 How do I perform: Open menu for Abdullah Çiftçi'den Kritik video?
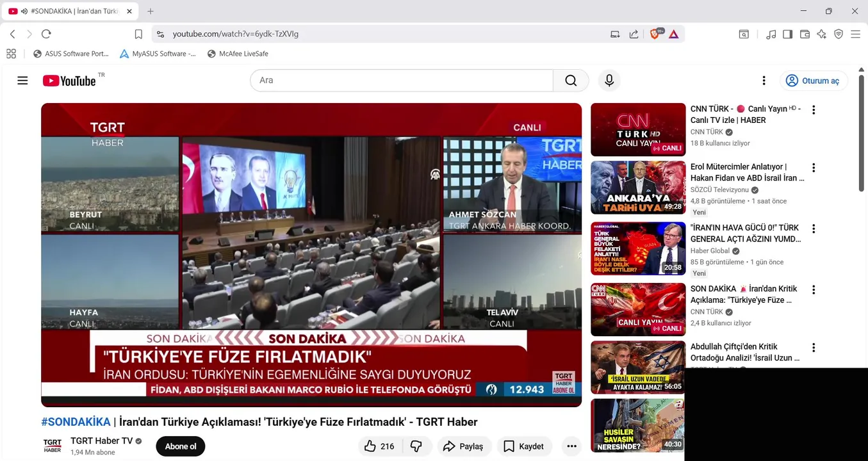pos(814,348)
